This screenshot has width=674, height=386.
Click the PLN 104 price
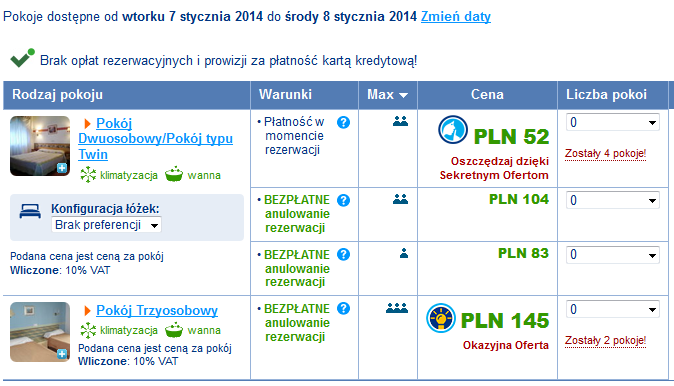point(519,199)
